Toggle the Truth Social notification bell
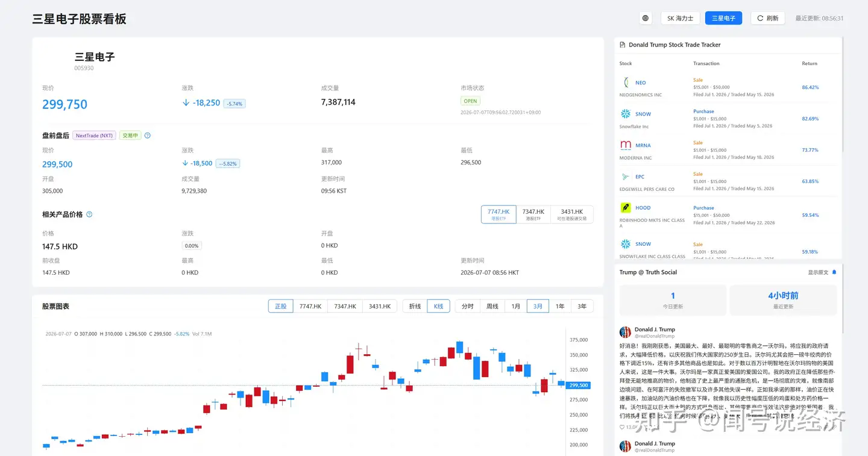This screenshot has width=868, height=456. click(x=834, y=272)
